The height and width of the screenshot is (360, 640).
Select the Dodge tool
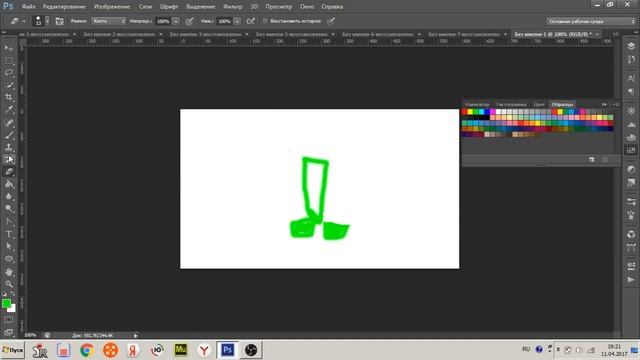9,209
